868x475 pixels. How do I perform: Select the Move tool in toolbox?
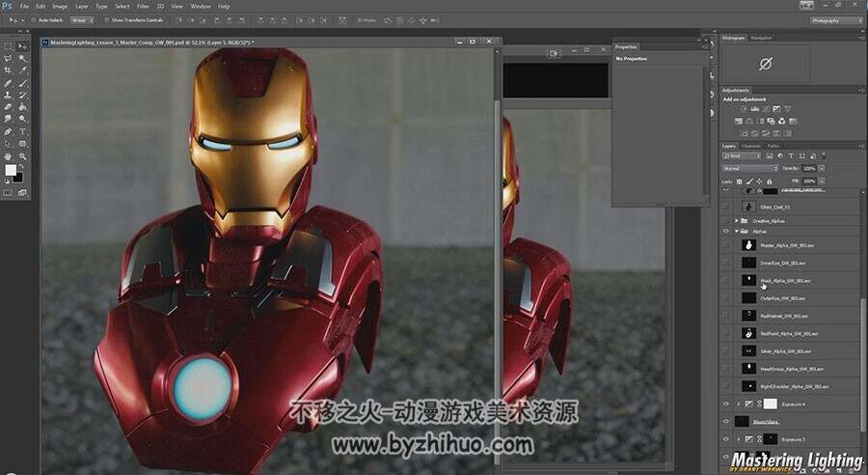pyautogui.click(x=23, y=46)
